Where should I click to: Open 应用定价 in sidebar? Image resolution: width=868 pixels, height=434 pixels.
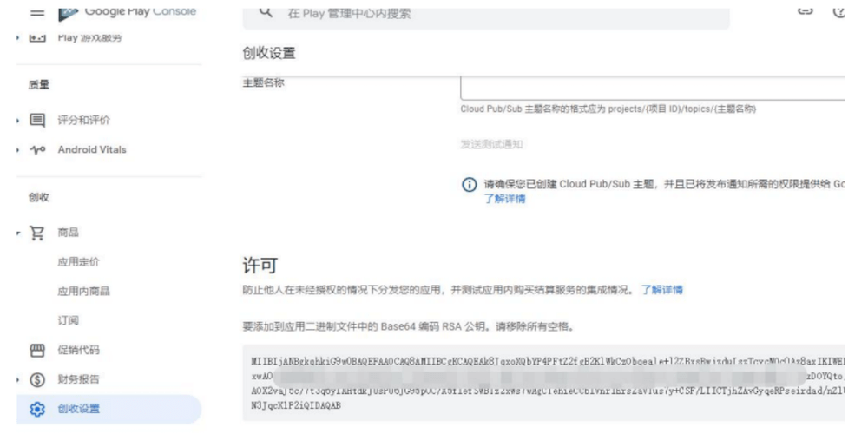coord(78,262)
